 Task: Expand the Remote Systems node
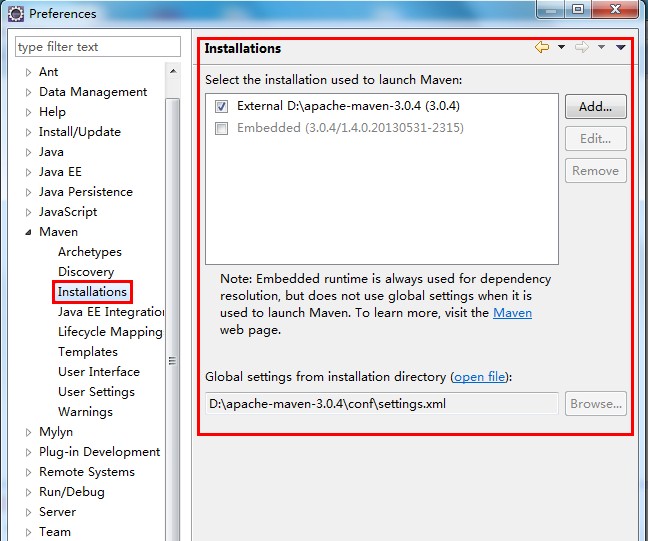point(28,472)
